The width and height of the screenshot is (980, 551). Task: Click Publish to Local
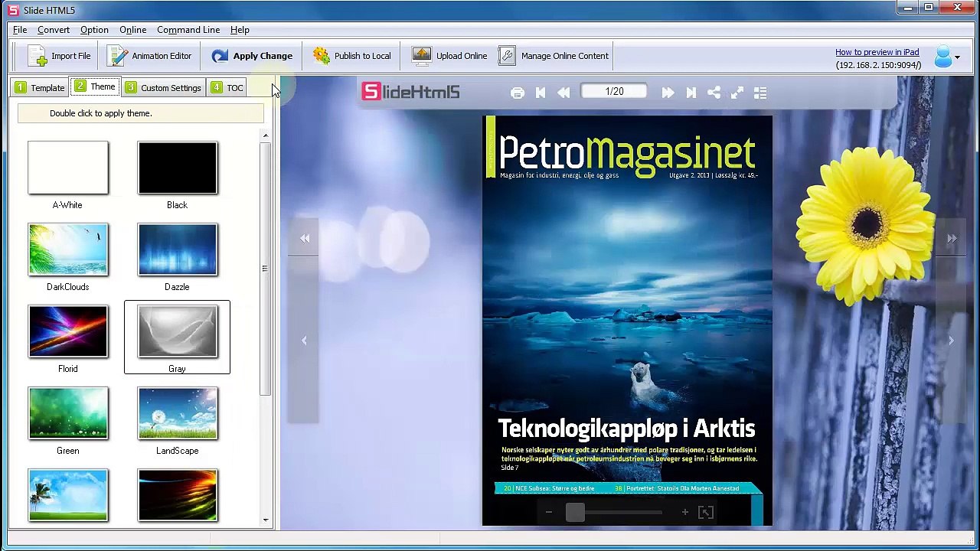pos(352,56)
